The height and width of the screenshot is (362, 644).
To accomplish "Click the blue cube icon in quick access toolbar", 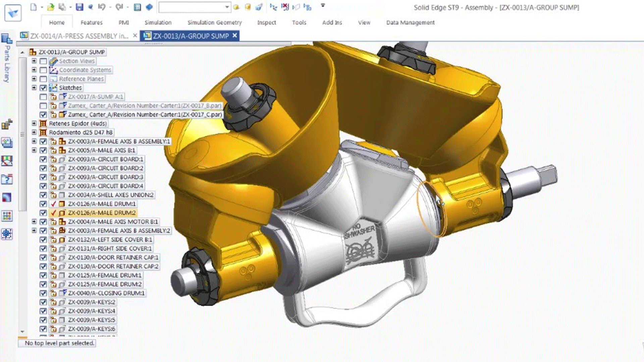I will point(149,7).
